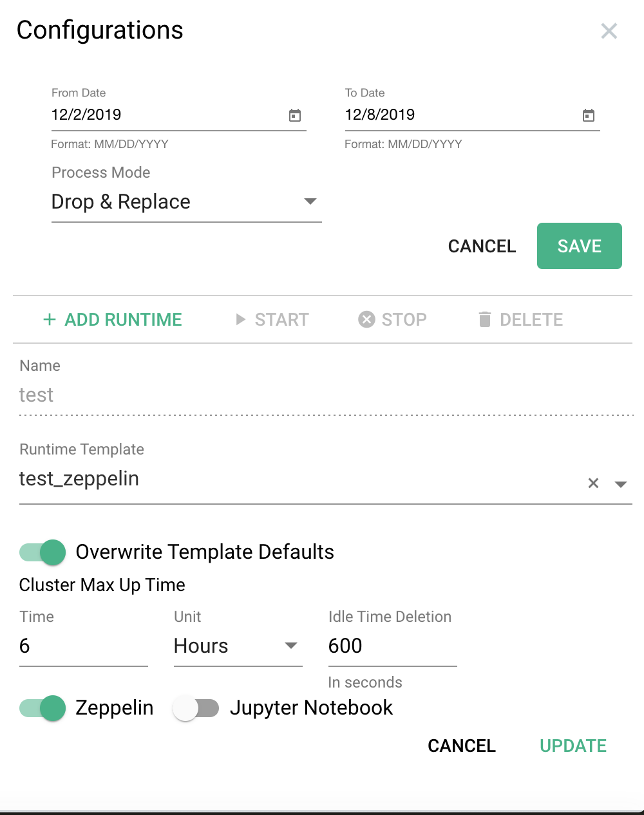Click the green SAVE button
This screenshot has width=644, height=815.
point(580,246)
